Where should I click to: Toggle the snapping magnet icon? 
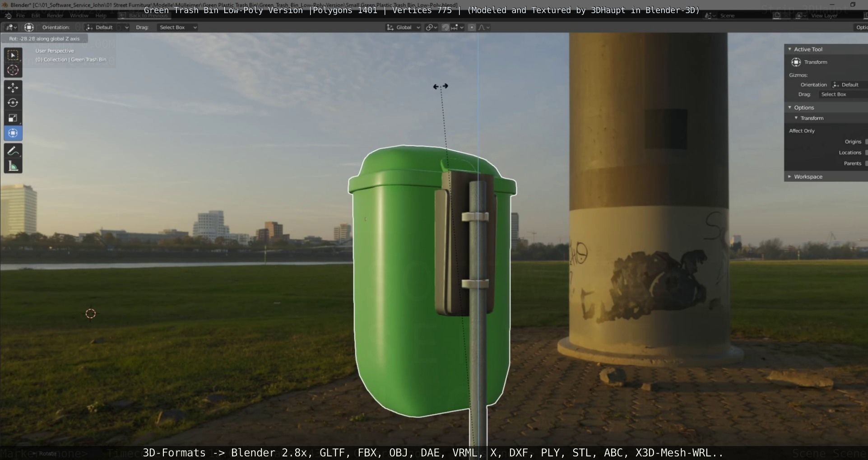(x=446, y=28)
